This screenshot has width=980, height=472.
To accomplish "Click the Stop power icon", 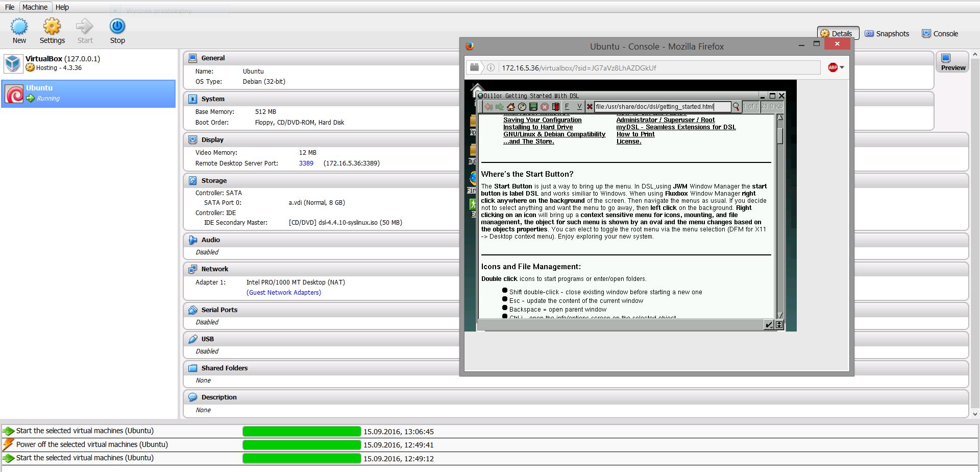I will pyautogui.click(x=117, y=26).
